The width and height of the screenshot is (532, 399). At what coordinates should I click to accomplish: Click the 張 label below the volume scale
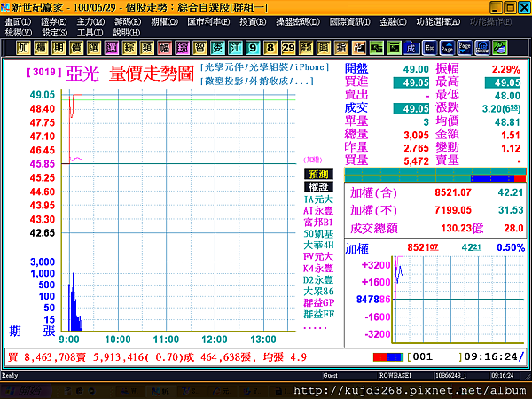click(49, 331)
